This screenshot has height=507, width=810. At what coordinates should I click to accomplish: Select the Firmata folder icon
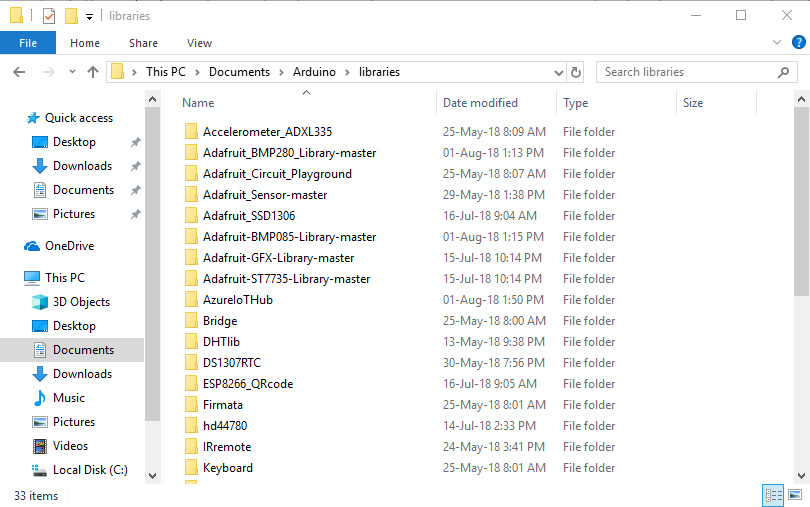click(191, 405)
